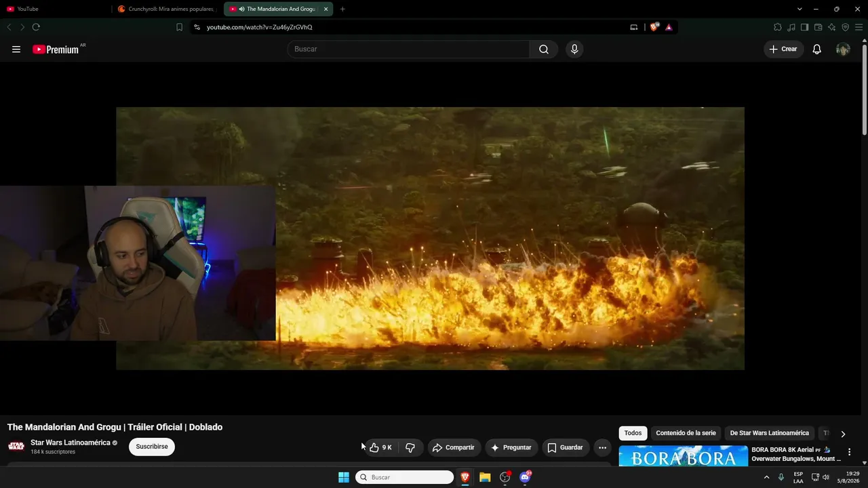Select the Todos filter chip
Viewport: 868px width, 488px height.
[633, 433]
